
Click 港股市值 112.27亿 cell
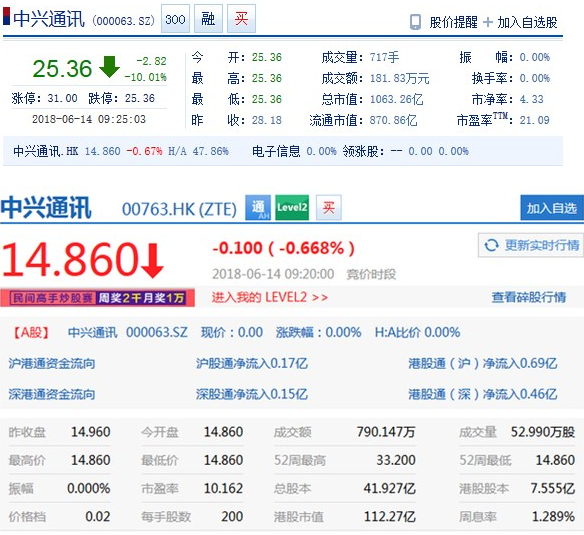click(345, 517)
